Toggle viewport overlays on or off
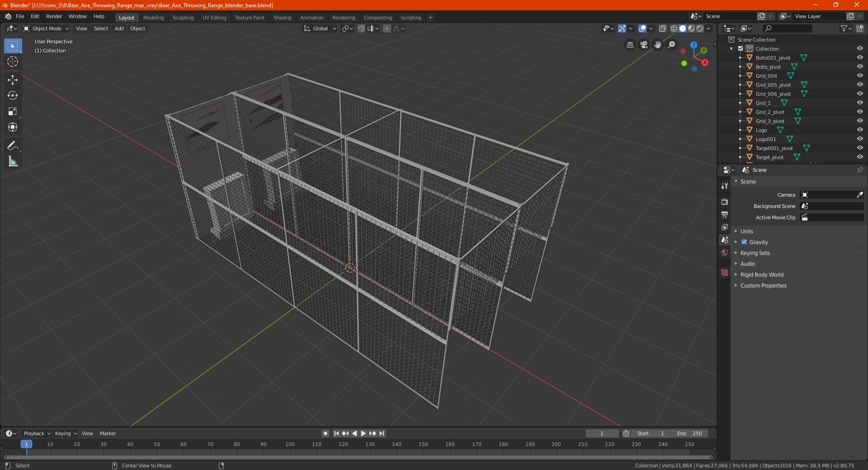 pyautogui.click(x=642, y=28)
